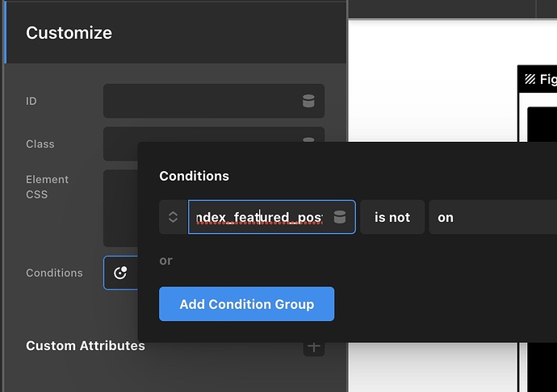Click the Conditions label in Customize panel
This screenshot has height=392, width=557.
click(x=54, y=273)
